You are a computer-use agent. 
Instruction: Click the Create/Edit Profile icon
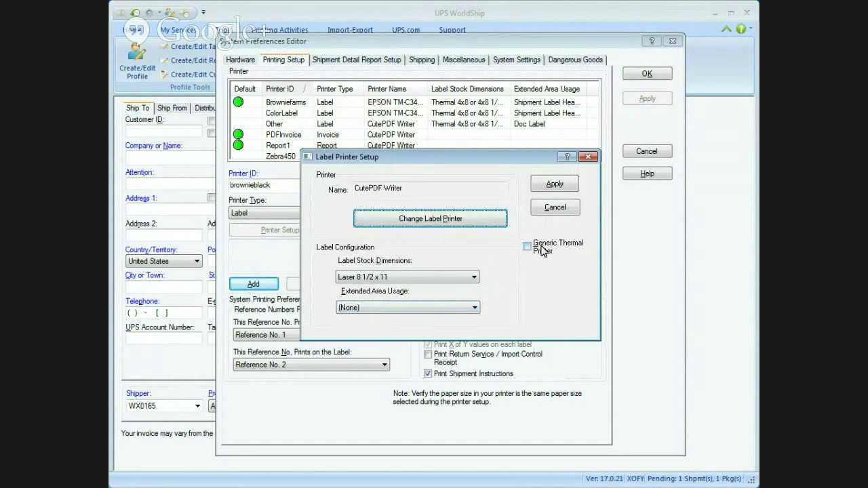coord(137,52)
